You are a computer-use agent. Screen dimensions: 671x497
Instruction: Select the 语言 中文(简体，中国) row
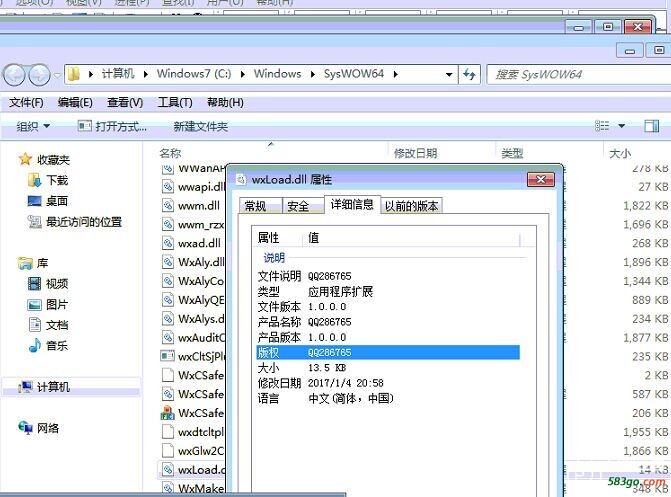(388, 399)
